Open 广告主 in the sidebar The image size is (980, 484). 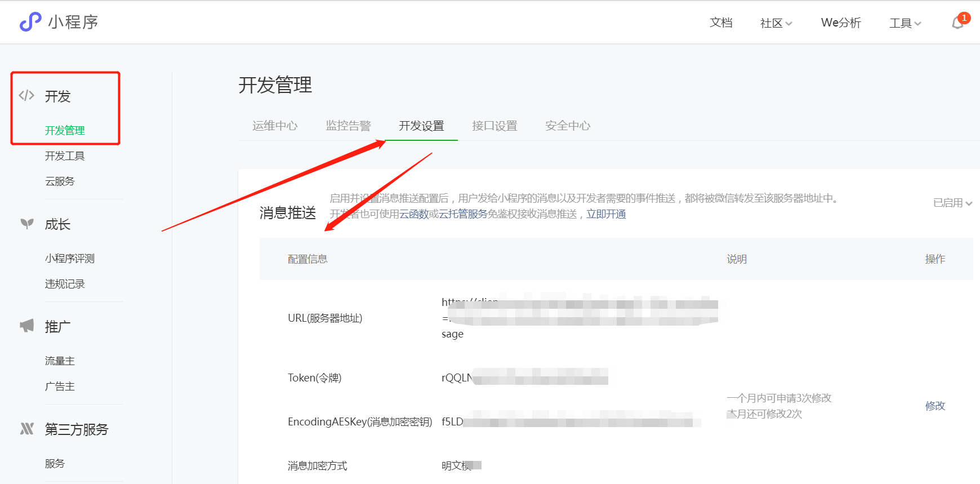(x=60, y=386)
